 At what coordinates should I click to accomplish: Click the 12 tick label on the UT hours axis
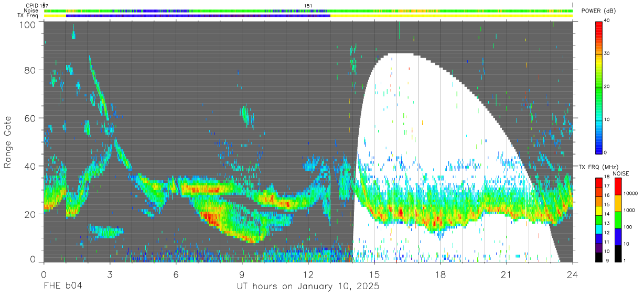tap(308, 274)
